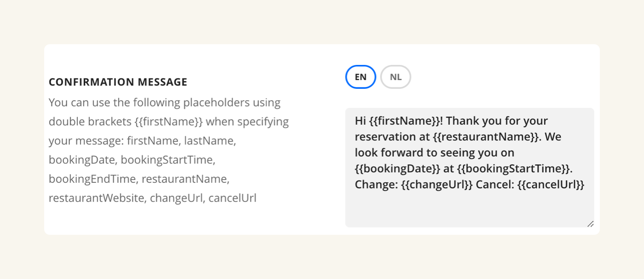Image resolution: width=644 pixels, height=279 pixels.
Task: Select the EN language tab
Action: tap(361, 77)
